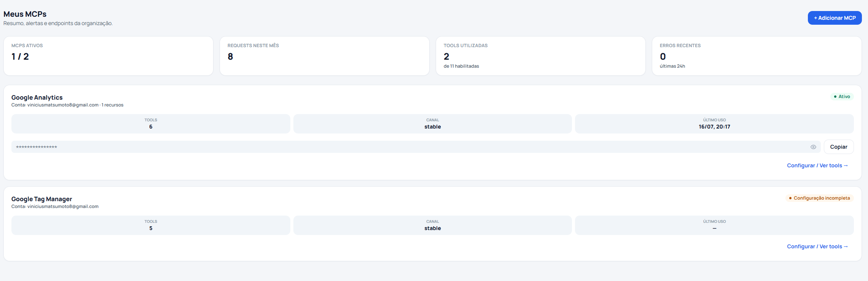Click the ERROS RECENTES value 0
The height and width of the screenshot is (281, 868).
pos(663,57)
